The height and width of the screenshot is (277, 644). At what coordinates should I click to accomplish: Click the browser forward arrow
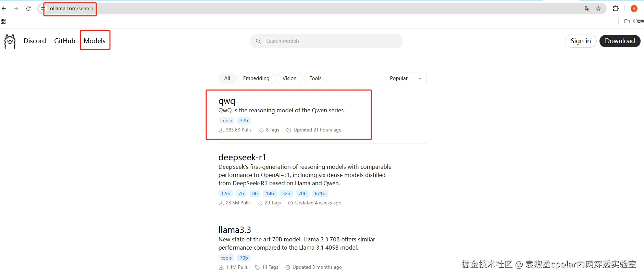(16, 9)
